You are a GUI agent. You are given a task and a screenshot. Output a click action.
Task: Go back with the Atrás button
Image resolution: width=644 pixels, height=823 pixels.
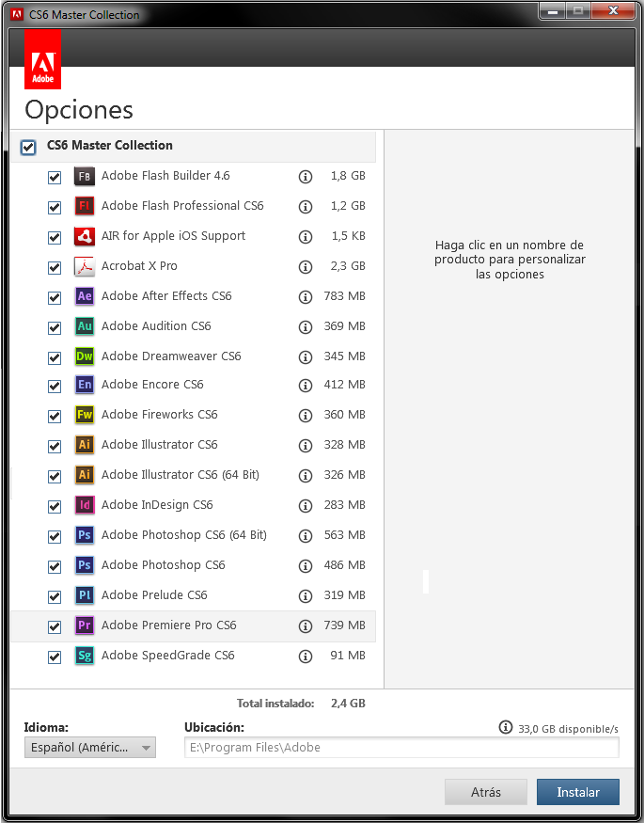(x=486, y=792)
